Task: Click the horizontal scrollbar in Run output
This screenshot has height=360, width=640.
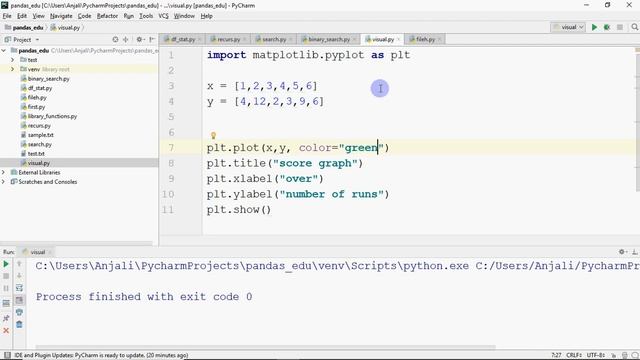Action: (x=265, y=347)
